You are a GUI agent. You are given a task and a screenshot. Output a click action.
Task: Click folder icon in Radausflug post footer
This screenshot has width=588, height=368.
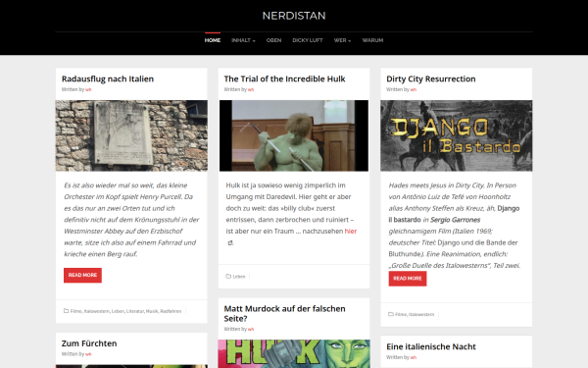(x=66, y=311)
